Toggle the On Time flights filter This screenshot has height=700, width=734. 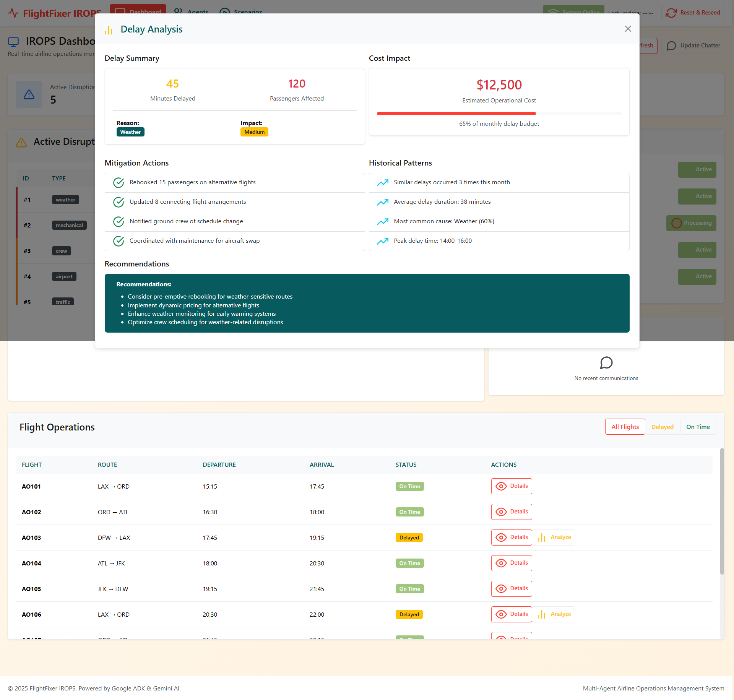[x=698, y=426]
